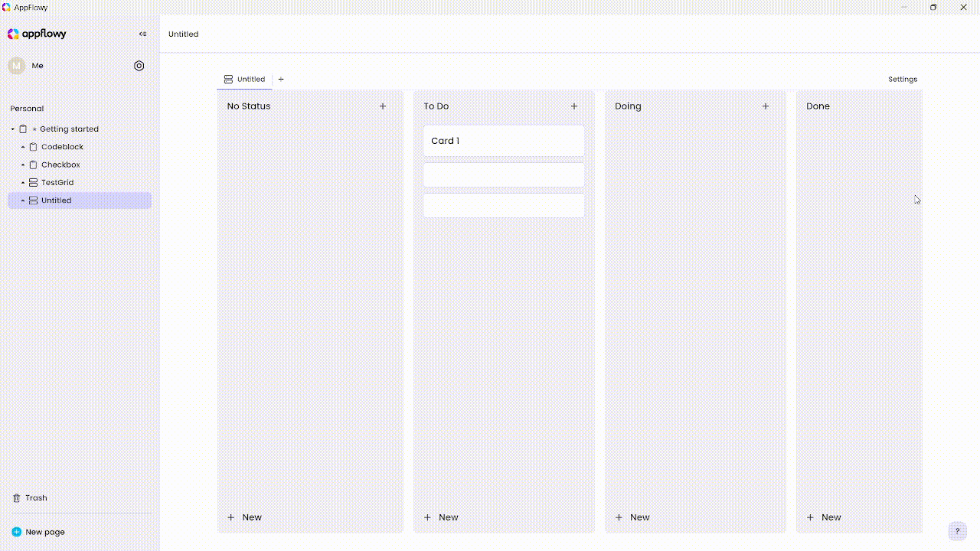Click the AppFlowy logo in the sidebar
Screen dimensions: 980x551
coord(12,33)
